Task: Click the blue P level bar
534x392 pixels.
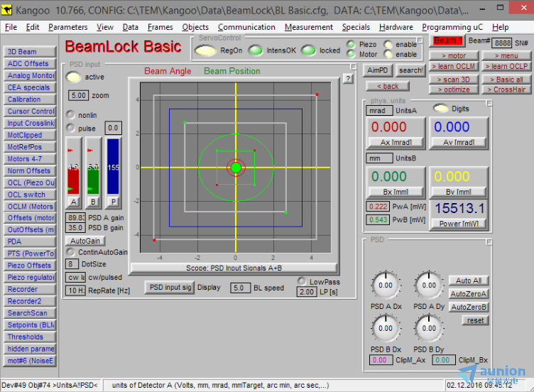Action: point(113,167)
